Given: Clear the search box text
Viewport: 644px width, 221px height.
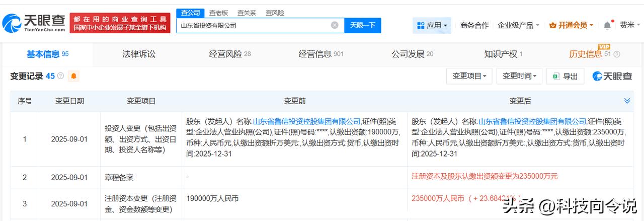Looking at the screenshot, I should click(335, 25).
